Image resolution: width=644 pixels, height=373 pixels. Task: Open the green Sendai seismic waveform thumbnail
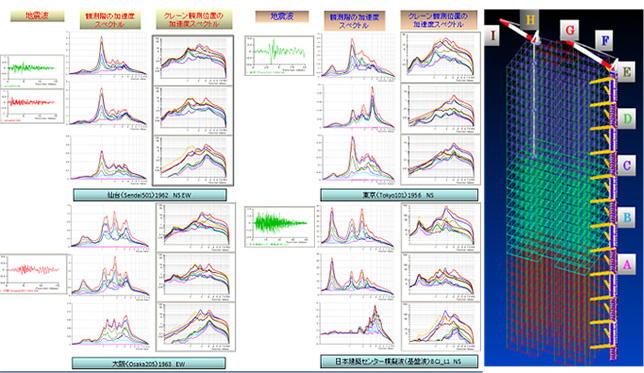32,72
